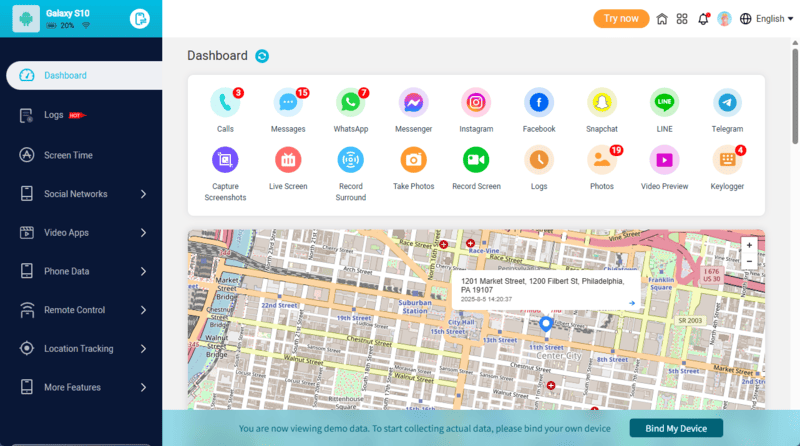Open the Calls icon on dashboard

click(x=225, y=103)
